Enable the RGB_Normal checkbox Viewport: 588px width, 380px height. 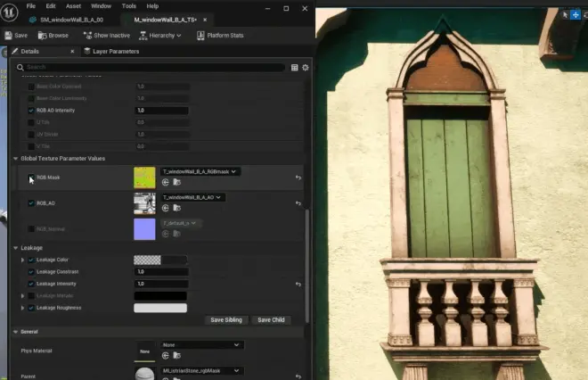[x=31, y=229]
